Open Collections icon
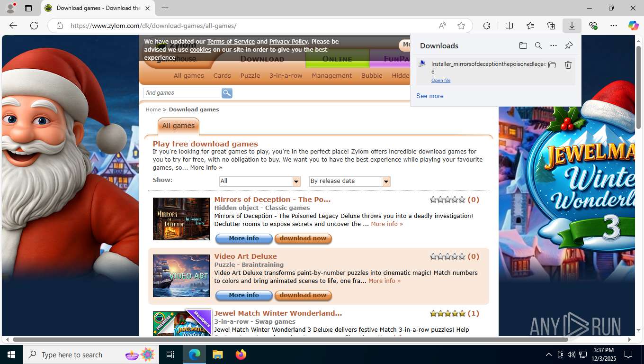The image size is (644, 364). [x=551, y=26]
